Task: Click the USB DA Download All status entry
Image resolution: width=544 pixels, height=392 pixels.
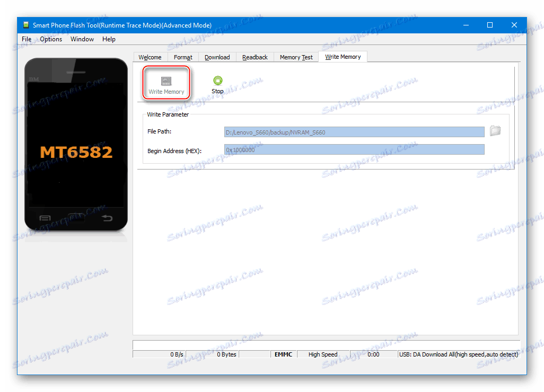Action: pos(458,354)
